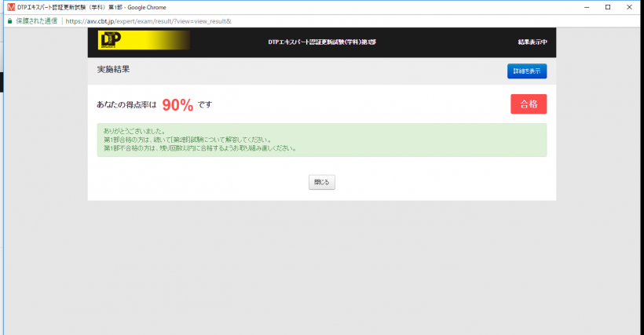
Task: Click the red 合格 badge
Action: [528, 104]
